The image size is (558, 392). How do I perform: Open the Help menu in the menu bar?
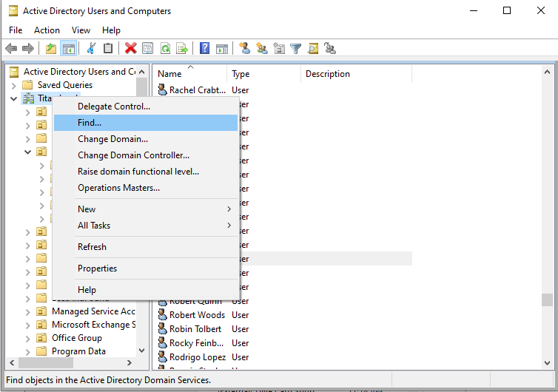[111, 30]
